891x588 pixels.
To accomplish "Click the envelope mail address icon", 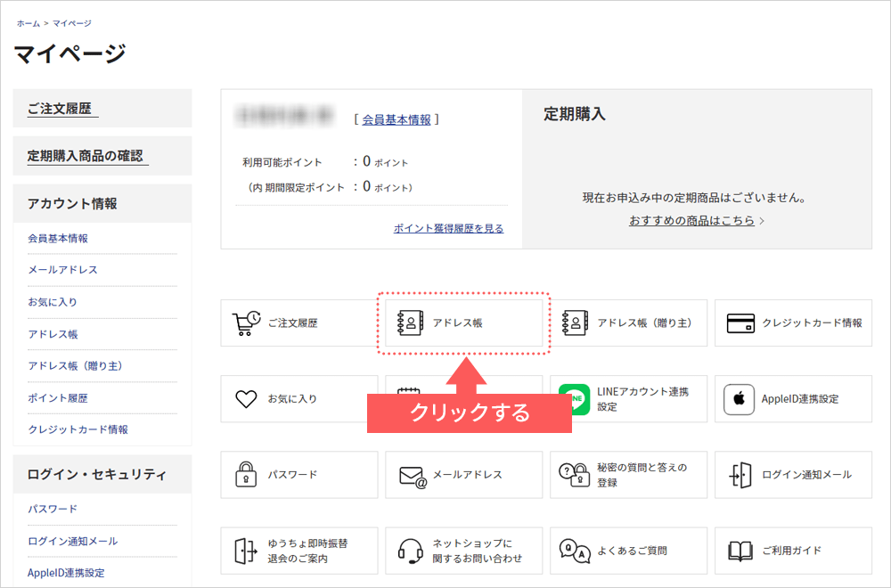I will pos(412,476).
